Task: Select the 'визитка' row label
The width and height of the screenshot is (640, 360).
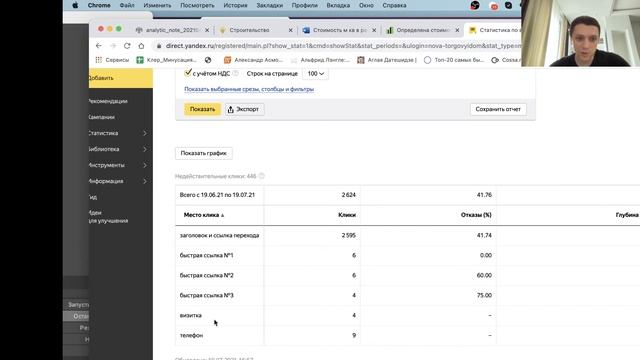Action: point(191,315)
